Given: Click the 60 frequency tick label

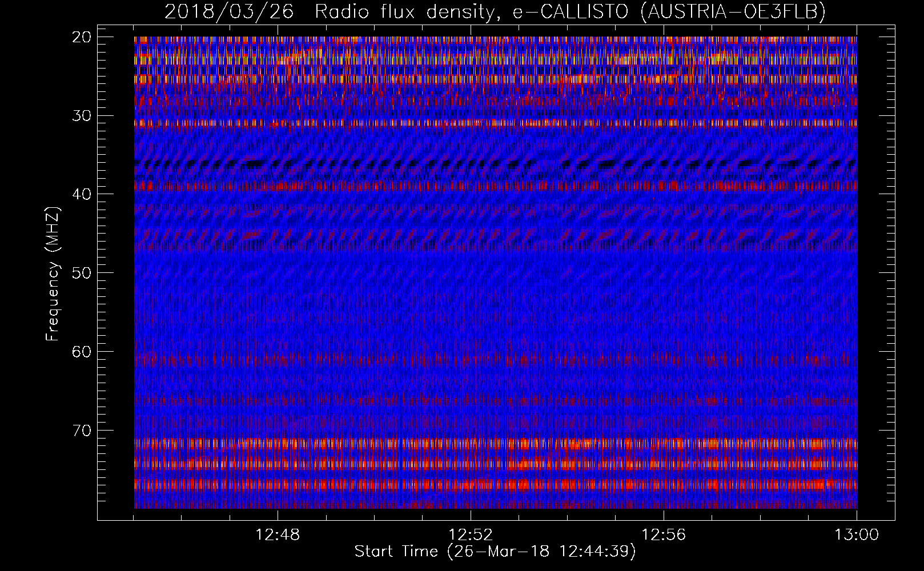Looking at the screenshot, I should (82, 351).
